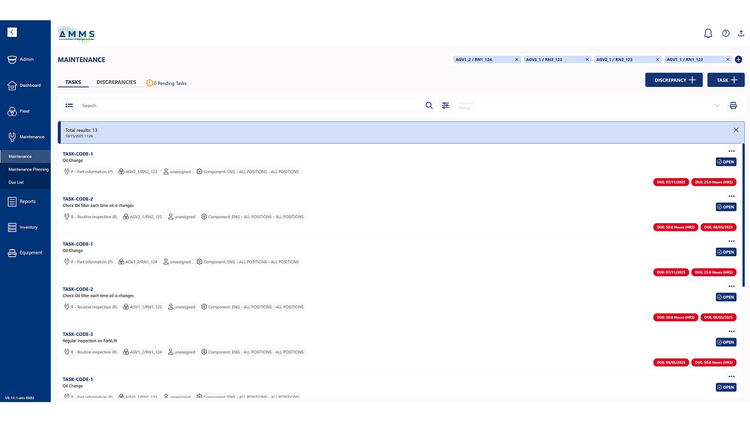This screenshot has width=750, height=422.
Task: Open notifications bell
Action: [x=708, y=33]
